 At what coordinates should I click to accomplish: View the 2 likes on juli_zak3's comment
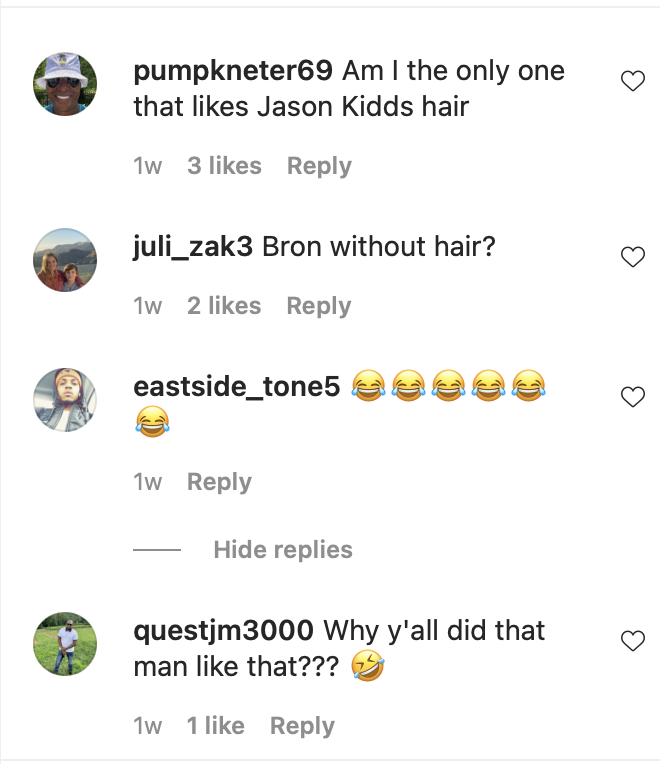(224, 306)
